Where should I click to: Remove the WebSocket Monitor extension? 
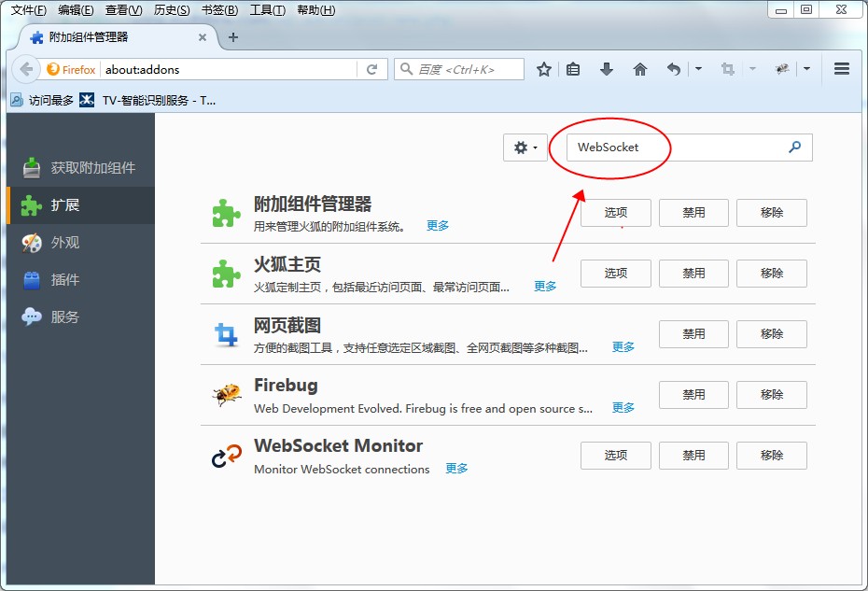772,456
